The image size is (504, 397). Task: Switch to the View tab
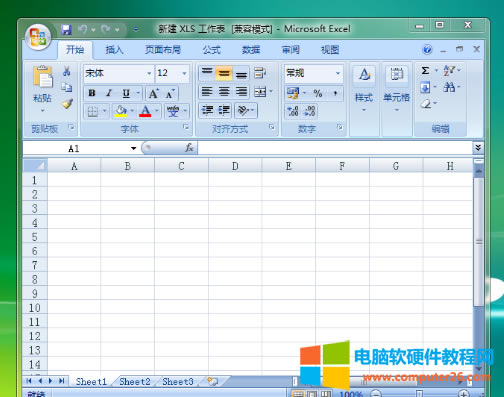tap(330, 50)
